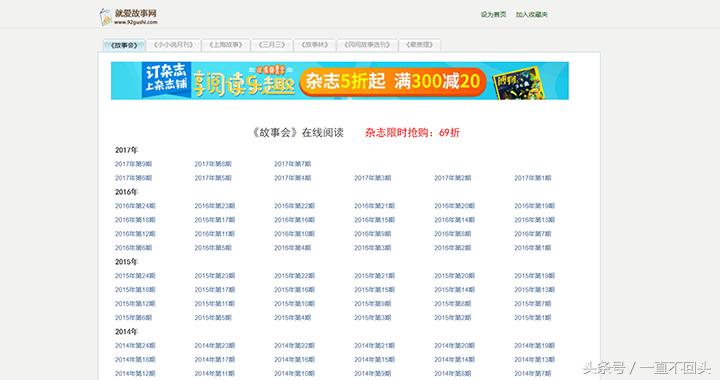The image size is (720, 380).
Task: Read issue 2016年第22期
Action: [x=294, y=206]
